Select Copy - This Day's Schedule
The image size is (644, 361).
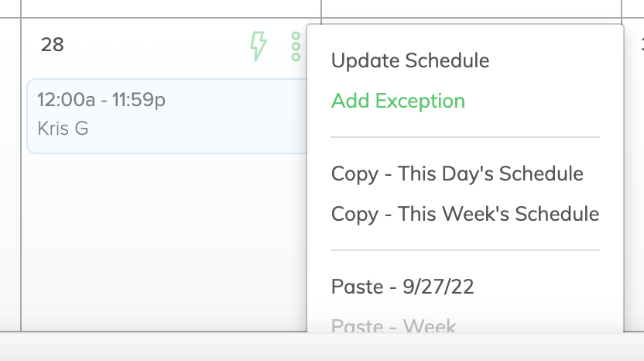click(457, 174)
